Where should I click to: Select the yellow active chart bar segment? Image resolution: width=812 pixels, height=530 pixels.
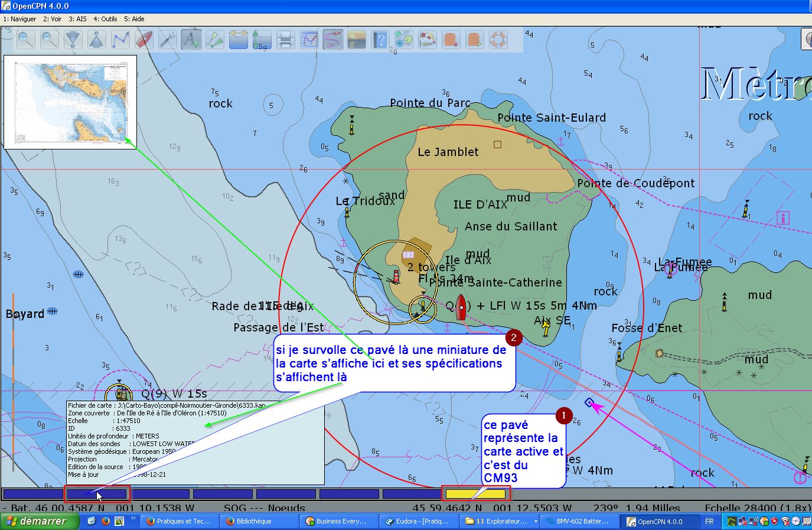(x=475, y=494)
